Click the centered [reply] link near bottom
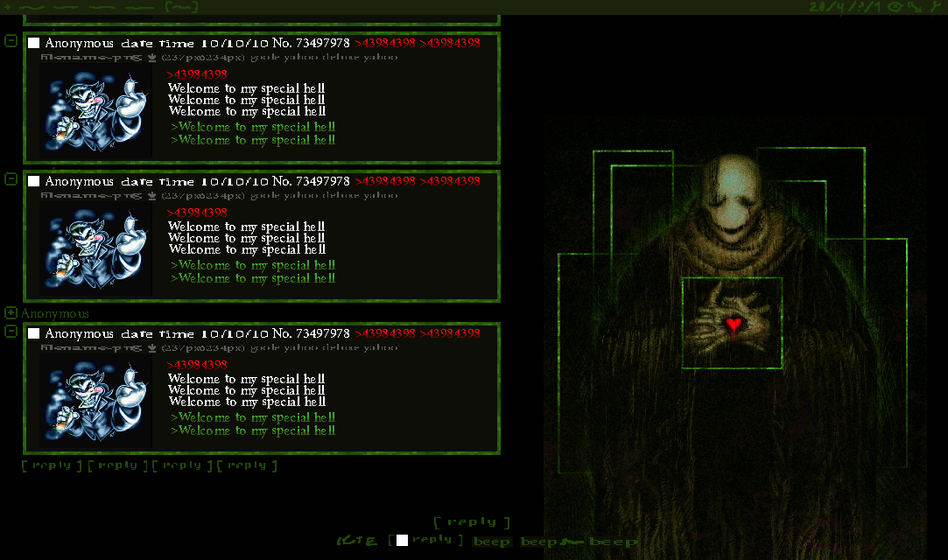 click(472, 522)
